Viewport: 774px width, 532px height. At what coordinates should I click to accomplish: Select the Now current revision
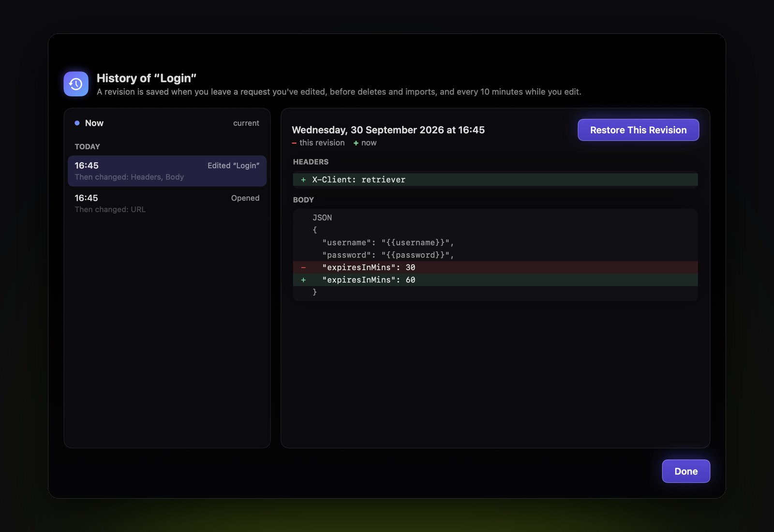click(167, 123)
